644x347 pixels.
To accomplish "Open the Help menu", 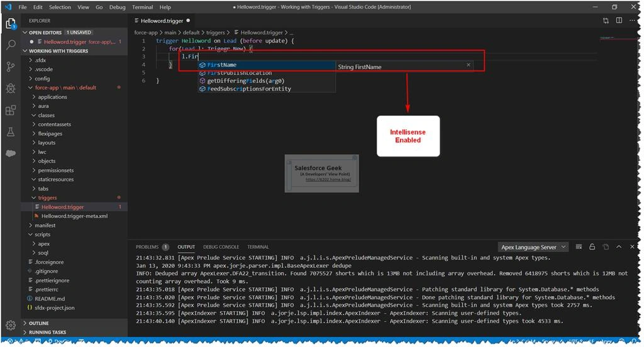I will click(x=165, y=7).
